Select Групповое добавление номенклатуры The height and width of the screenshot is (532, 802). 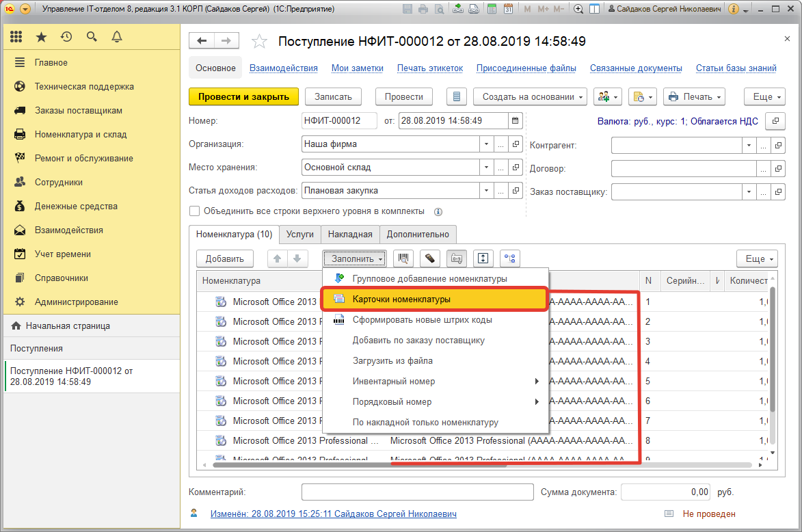click(436, 279)
